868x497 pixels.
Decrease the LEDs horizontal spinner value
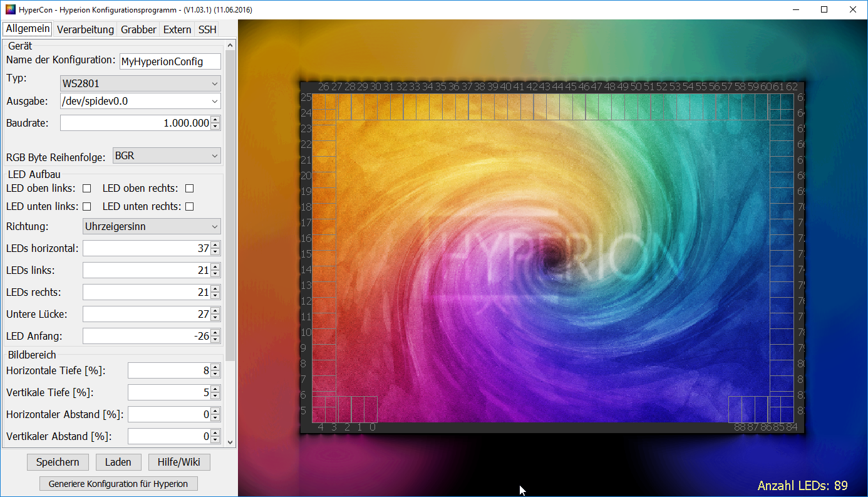[x=215, y=252]
